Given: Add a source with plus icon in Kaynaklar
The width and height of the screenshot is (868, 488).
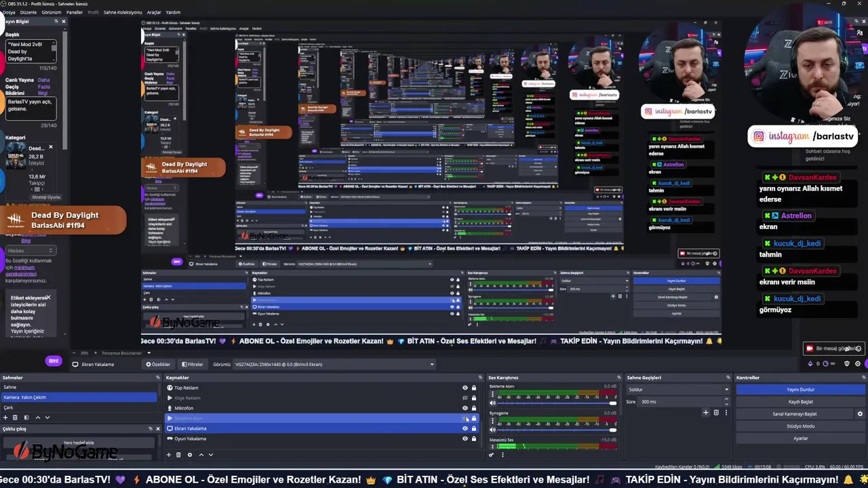Looking at the screenshot, I should pos(169,455).
